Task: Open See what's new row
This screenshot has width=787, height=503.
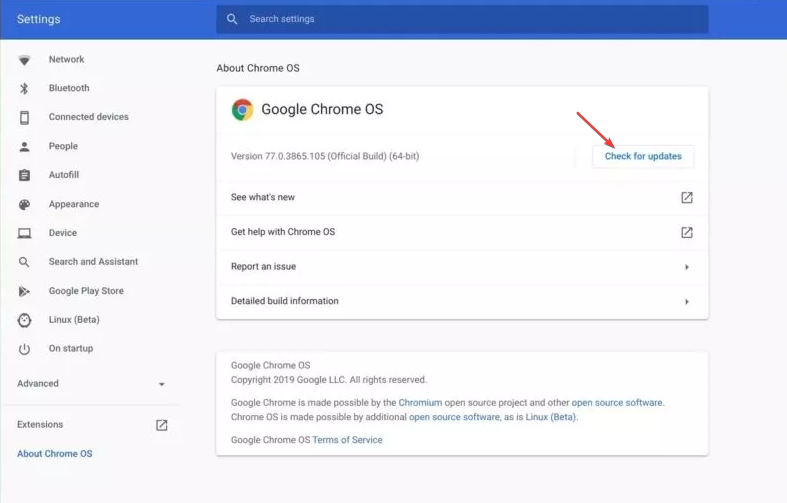Action: [462, 197]
